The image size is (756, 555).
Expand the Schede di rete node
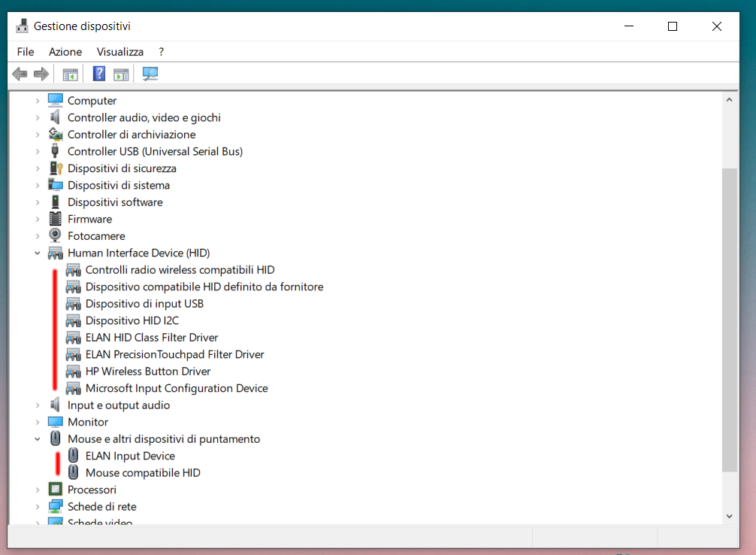38,507
